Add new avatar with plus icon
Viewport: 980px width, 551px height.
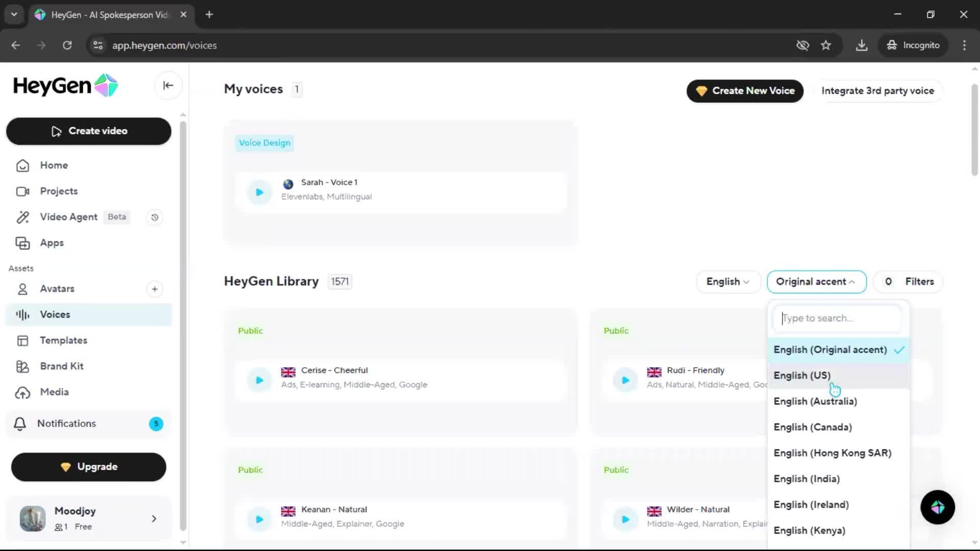click(x=155, y=289)
